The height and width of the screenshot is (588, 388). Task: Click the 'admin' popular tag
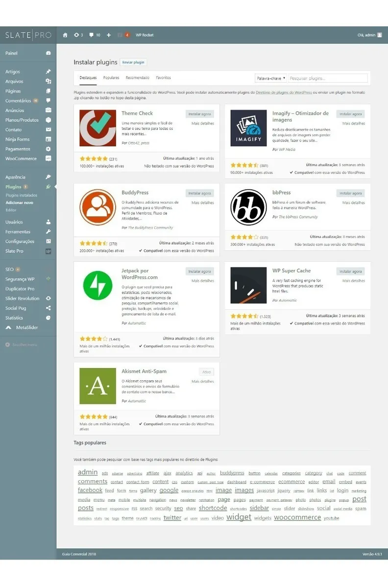tap(88, 472)
